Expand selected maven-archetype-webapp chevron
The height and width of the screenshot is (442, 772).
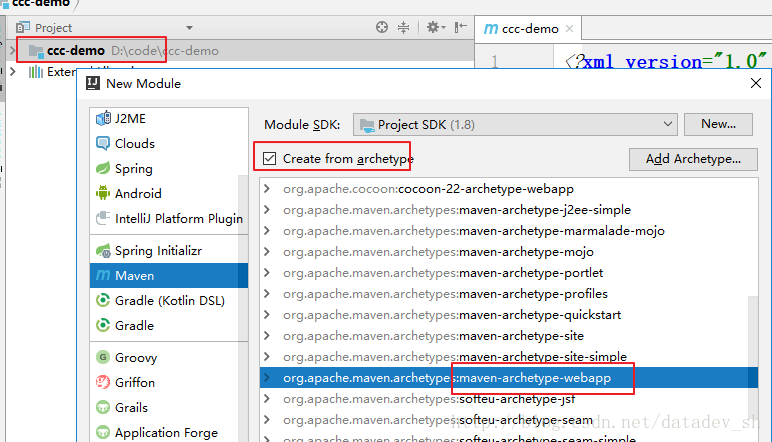267,378
